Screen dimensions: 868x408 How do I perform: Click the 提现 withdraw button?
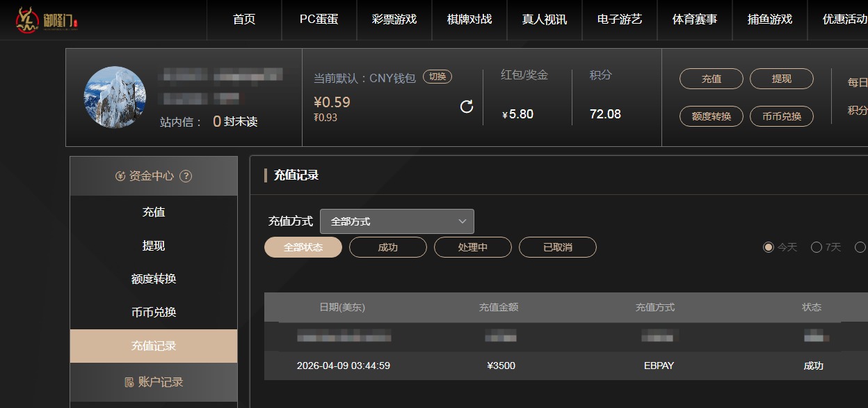[781, 79]
